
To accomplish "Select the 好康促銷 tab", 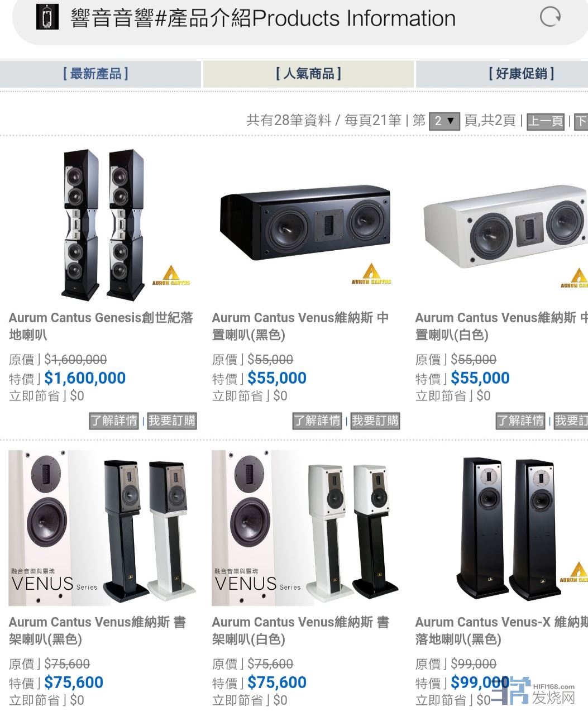I will point(521,74).
